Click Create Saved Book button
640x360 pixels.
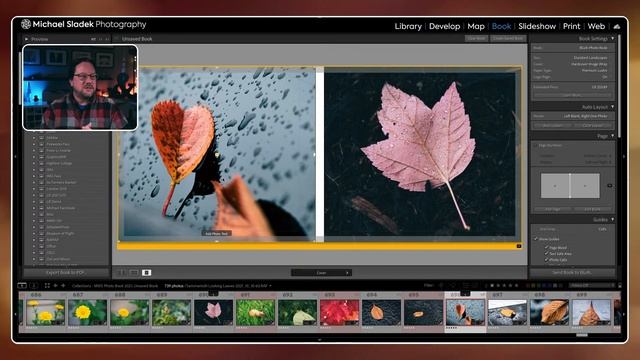tap(508, 38)
